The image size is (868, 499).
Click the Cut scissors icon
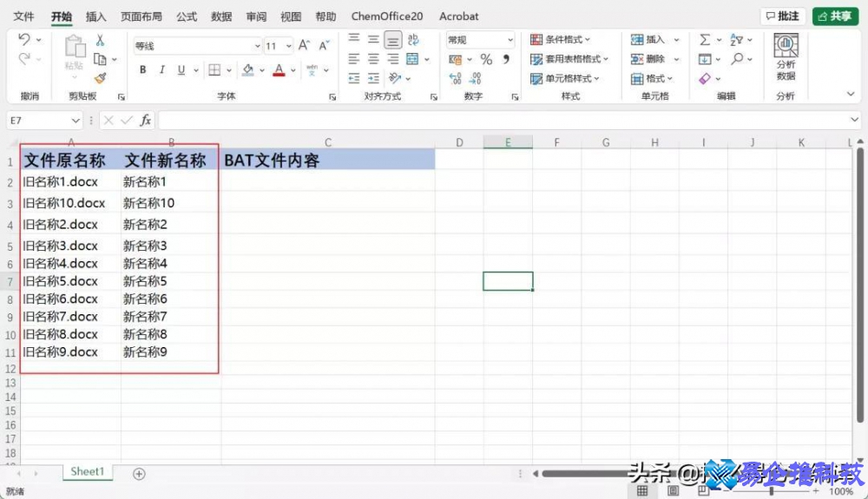(100, 40)
